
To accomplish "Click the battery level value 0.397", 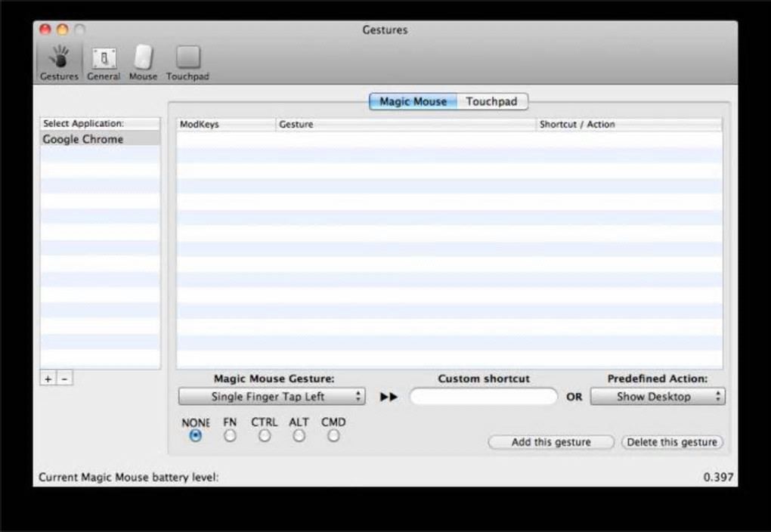I will (718, 477).
